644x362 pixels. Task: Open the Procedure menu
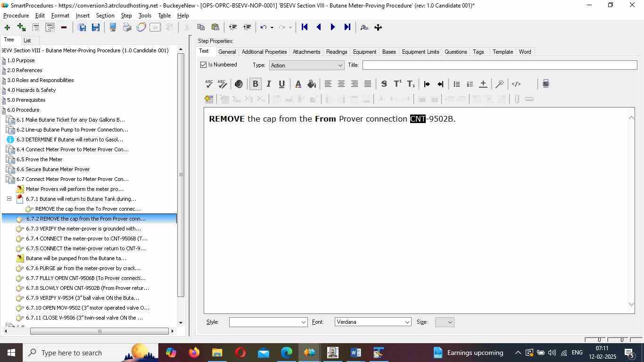coord(16,16)
